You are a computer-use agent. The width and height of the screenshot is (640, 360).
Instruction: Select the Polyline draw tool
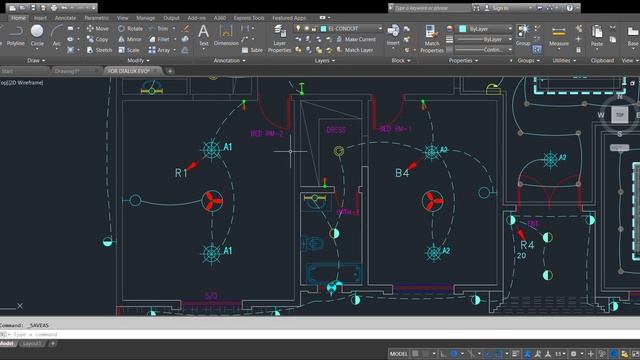point(16,35)
